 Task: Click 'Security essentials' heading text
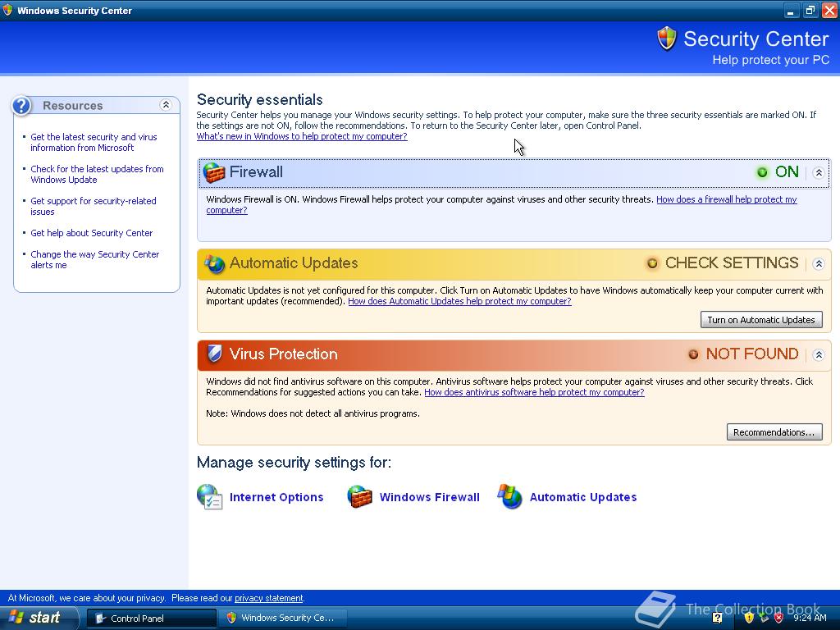coord(260,99)
